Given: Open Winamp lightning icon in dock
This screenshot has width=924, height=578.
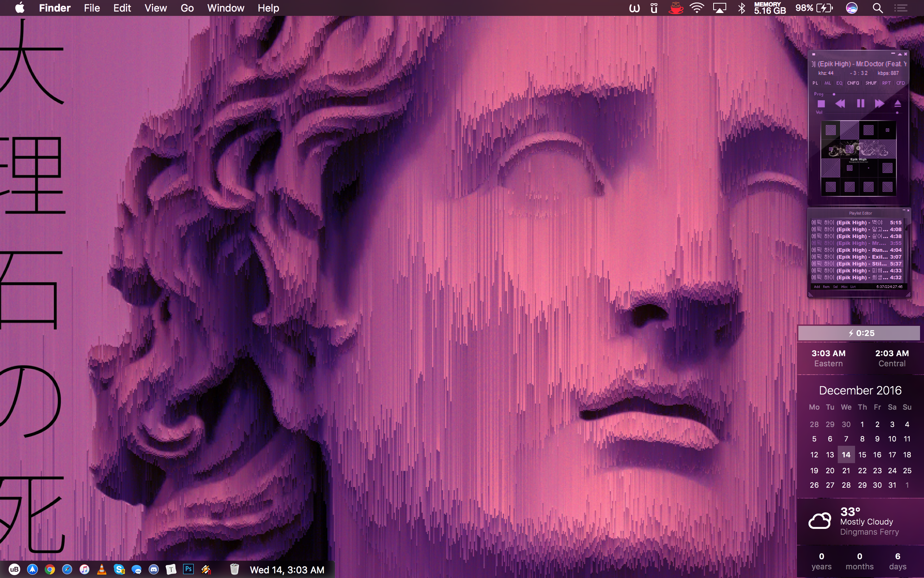Looking at the screenshot, I should pos(206,570).
